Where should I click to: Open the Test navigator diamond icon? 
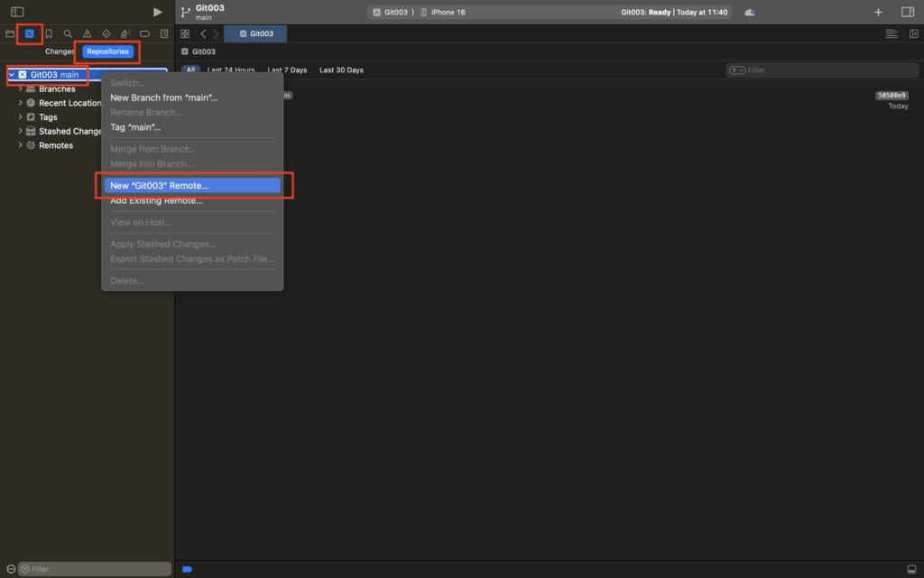(106, 33)
